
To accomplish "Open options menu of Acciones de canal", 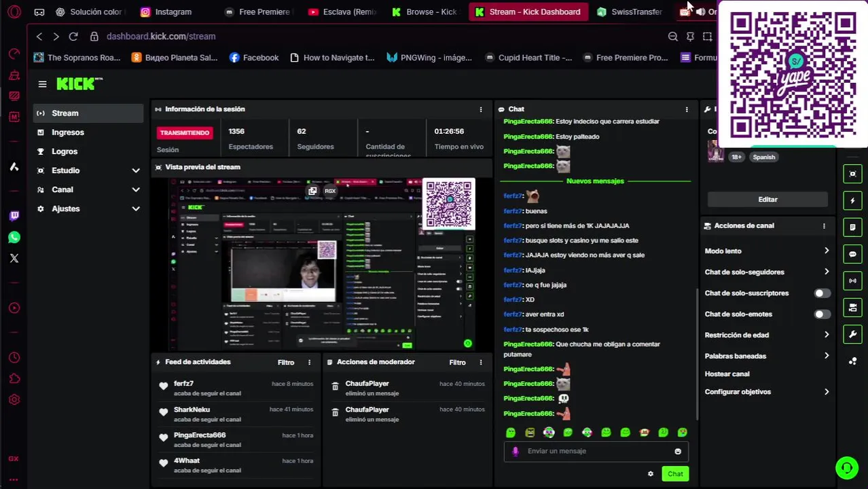I will point(824,226).
